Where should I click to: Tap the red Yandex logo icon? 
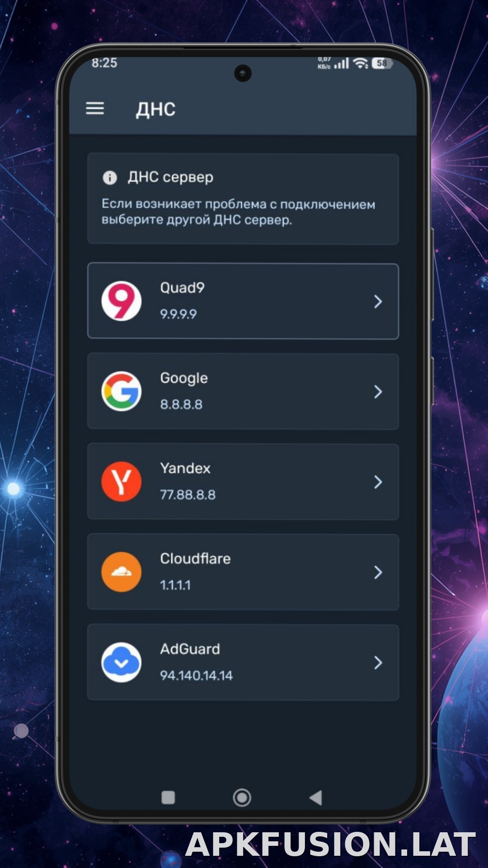point(121,482)
